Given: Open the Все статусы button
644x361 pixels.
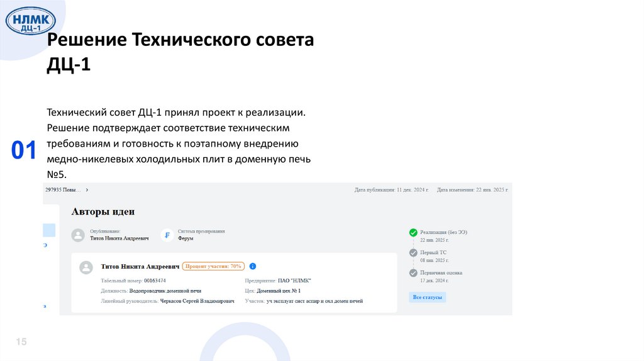Looking at the screenshot, I should (427, 297).
